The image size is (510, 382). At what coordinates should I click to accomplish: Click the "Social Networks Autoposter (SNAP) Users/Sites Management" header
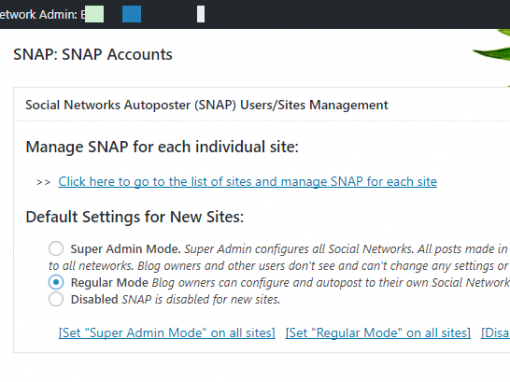point(207,105)
